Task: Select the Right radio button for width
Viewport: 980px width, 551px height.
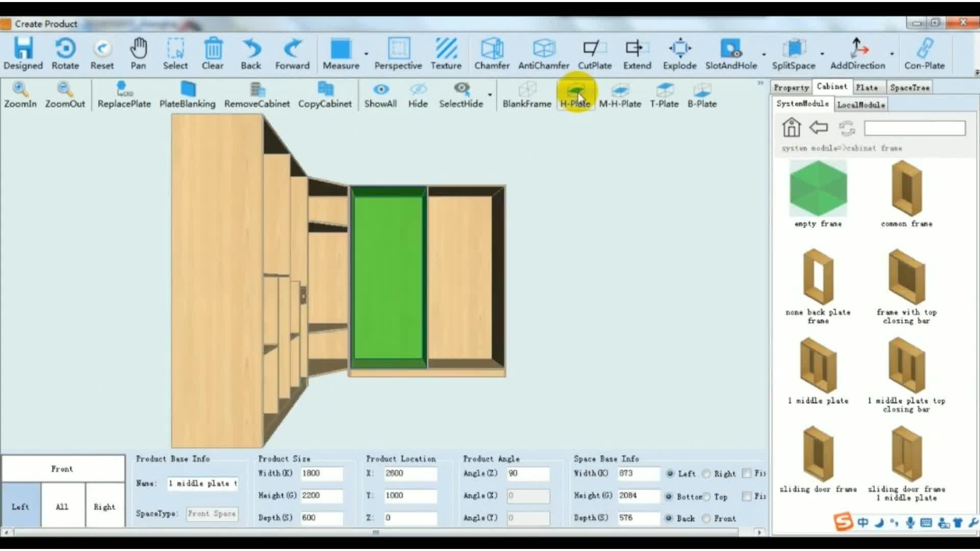Action: (706, 474)
